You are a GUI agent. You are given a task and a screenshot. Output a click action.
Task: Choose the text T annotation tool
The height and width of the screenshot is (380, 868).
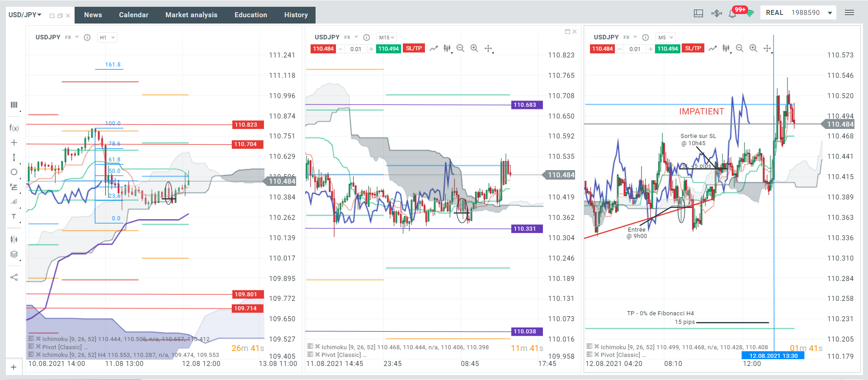14,216
